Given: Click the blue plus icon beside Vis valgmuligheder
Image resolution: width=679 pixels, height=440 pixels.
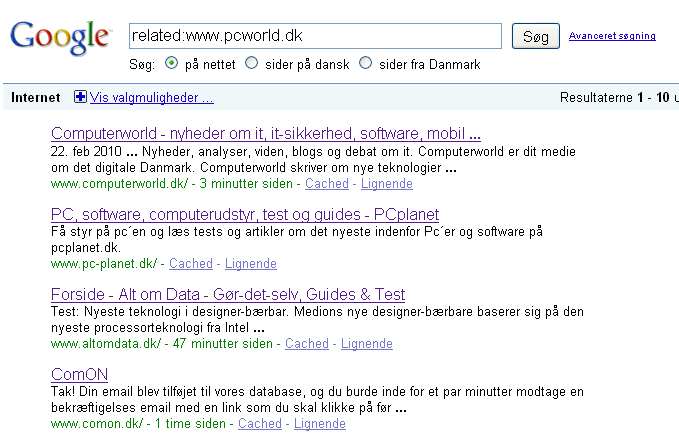Looking at the screenshot, I should 81,98.
